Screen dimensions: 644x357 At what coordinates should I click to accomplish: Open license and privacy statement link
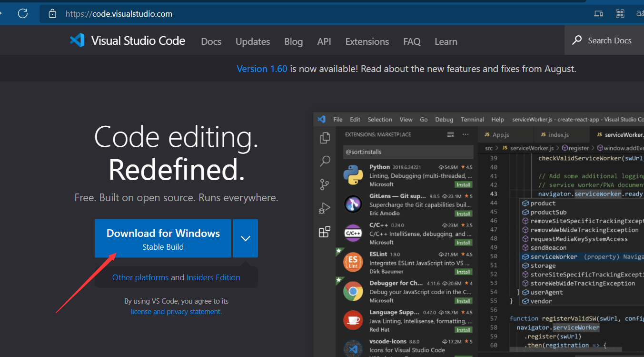(x=176, y=312)
